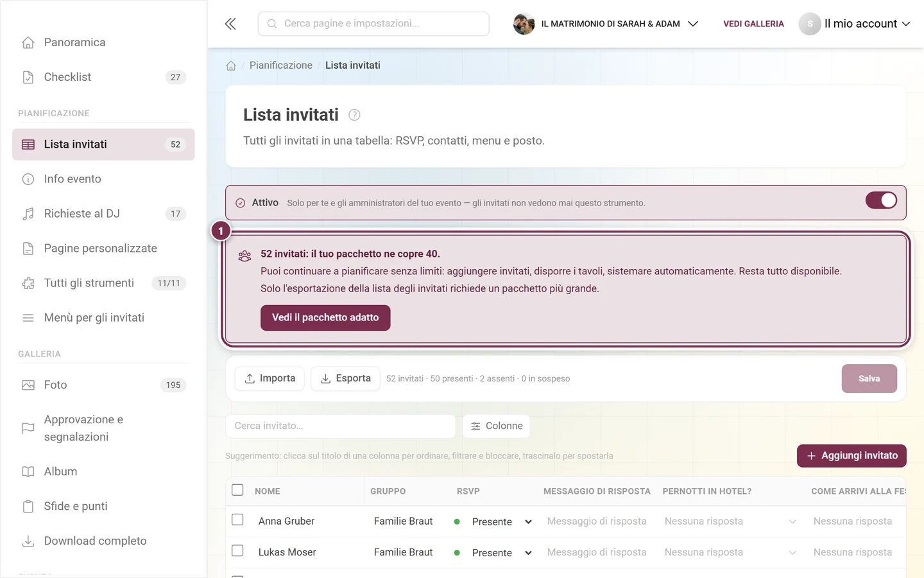Click MESSAGGIO DI RISPOSTA column header
The width and height of the screenshot is (924, 578).
tap(597, 491)
